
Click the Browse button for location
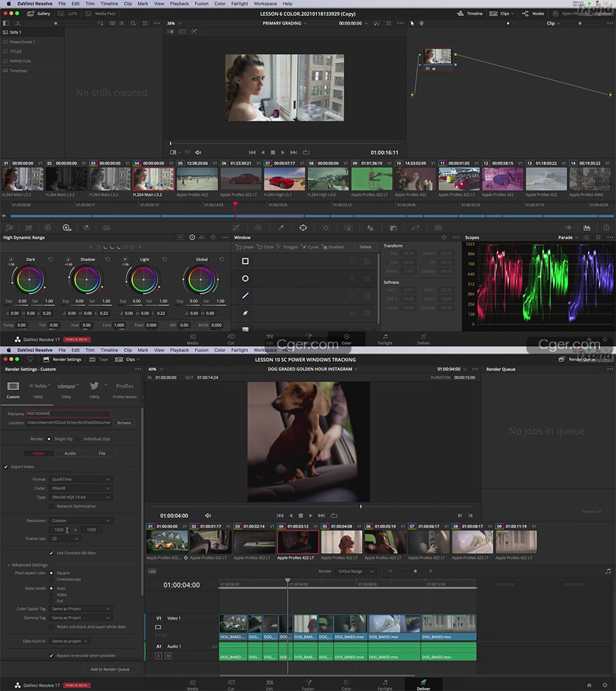[x=124, y=423]
